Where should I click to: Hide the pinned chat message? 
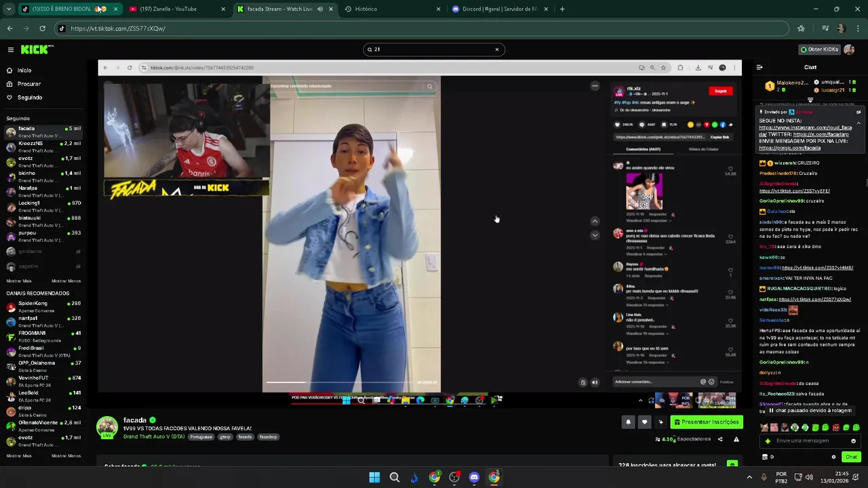(858, 112)
